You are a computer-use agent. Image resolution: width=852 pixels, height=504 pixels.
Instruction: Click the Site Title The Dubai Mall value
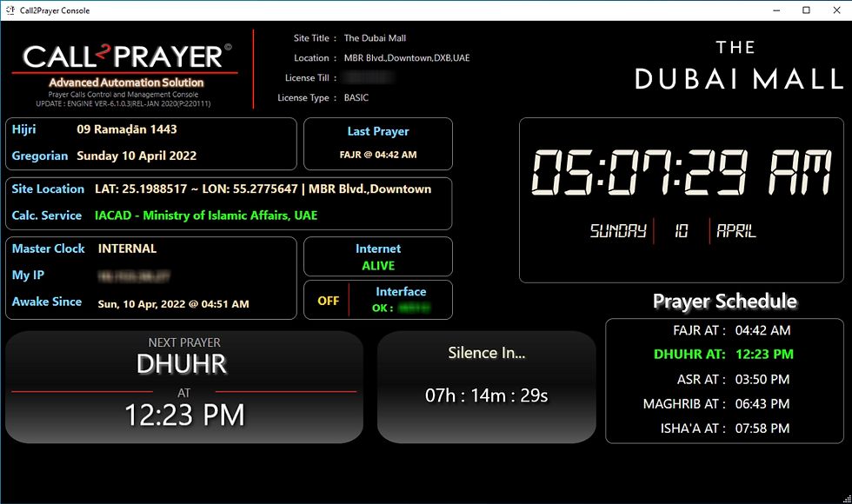(375, 38)
